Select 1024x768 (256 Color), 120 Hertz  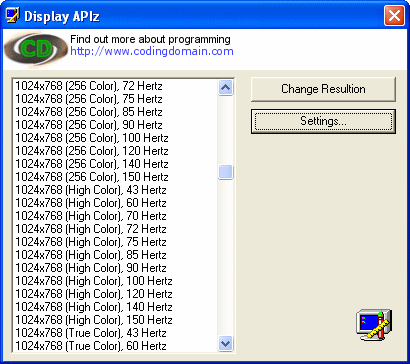(115, 151)
